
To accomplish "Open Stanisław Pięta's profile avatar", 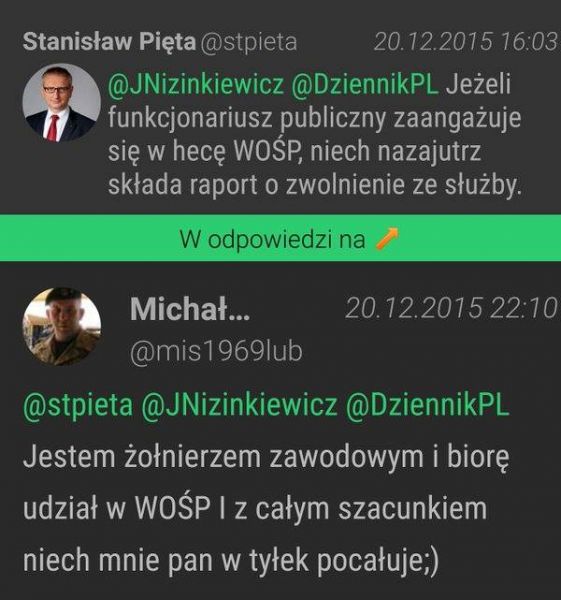I will click(x=62, y=103).
